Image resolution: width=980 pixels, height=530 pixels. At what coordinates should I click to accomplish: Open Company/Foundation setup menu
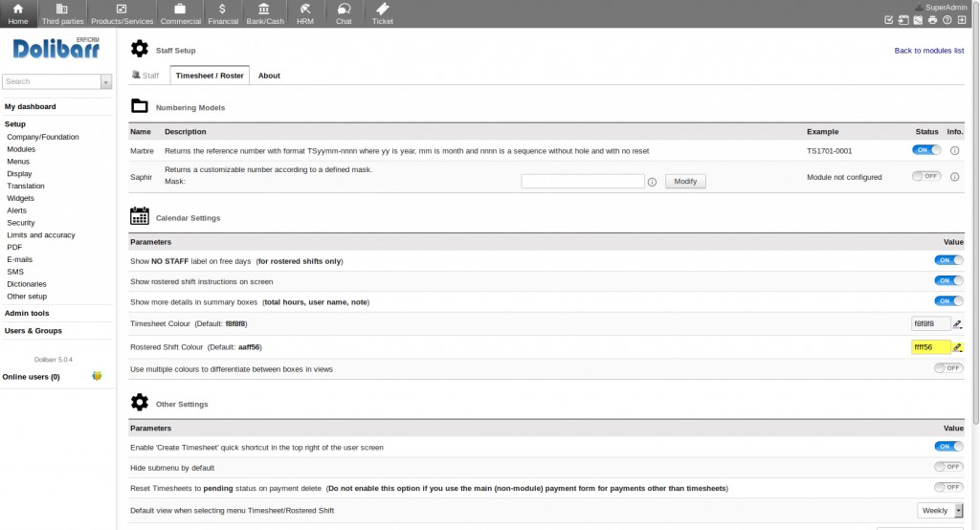coord(42,137)
